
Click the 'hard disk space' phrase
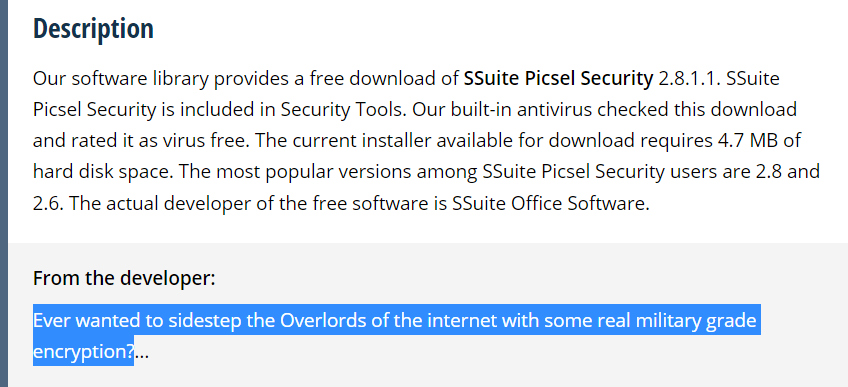101,172
